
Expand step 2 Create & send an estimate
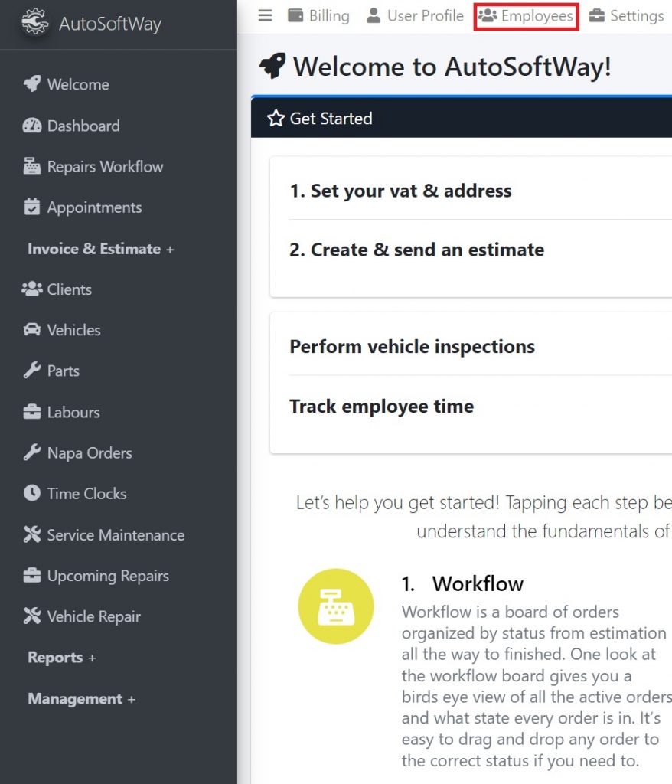[x=416, y=250]
